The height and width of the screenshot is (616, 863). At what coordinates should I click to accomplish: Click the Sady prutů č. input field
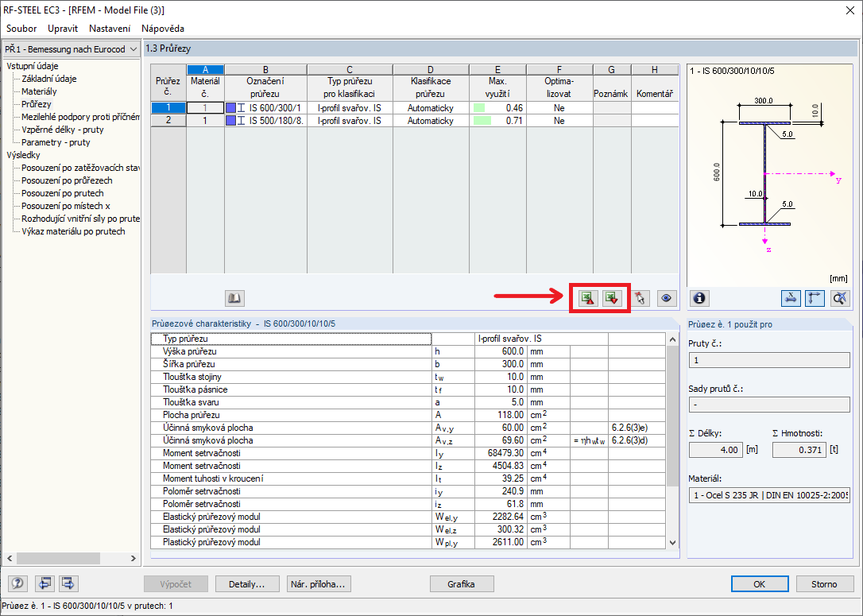click(x=769, y=405)
